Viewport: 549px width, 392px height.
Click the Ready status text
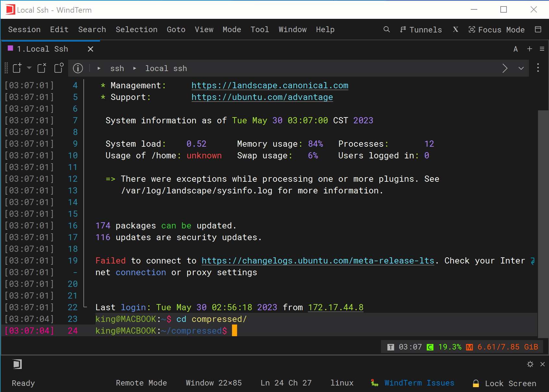tap(23, 383)
